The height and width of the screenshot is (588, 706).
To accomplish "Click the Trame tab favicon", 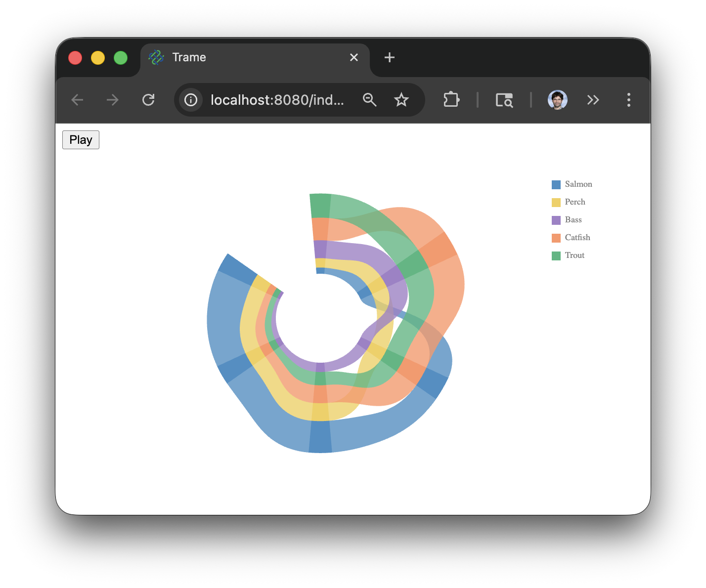I will click(x=156, y=57).
